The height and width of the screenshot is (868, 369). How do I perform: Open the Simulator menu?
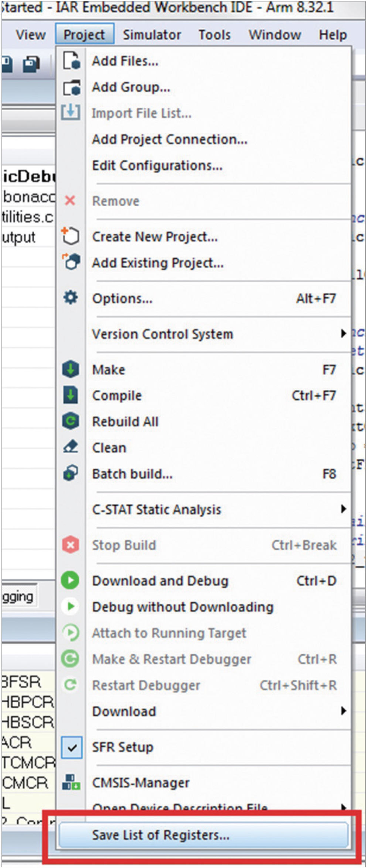click(152, 35)
